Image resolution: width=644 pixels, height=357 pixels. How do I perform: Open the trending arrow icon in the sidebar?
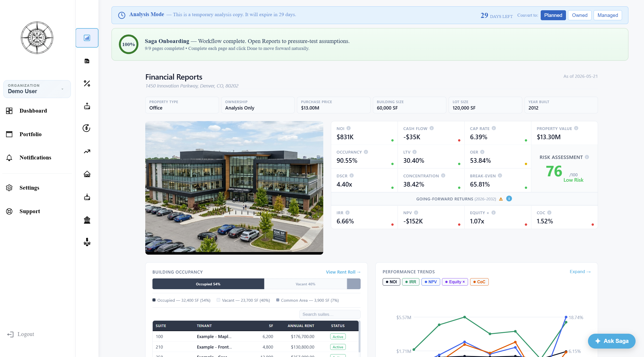point(87,151)
